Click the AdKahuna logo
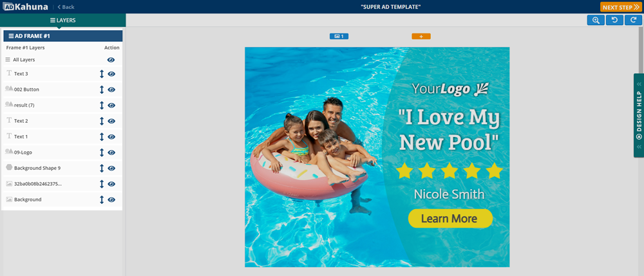The image size is (644, 276). (x=24, y=6)
